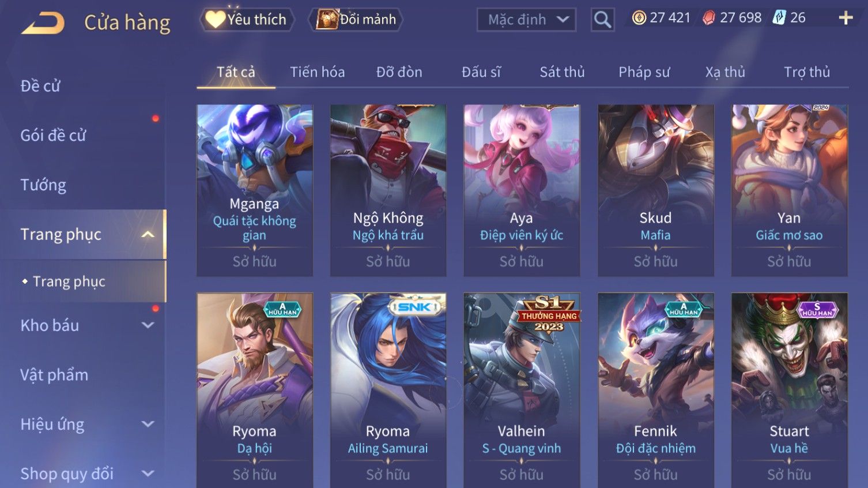Switch to the Pháp sư tab

644,72
